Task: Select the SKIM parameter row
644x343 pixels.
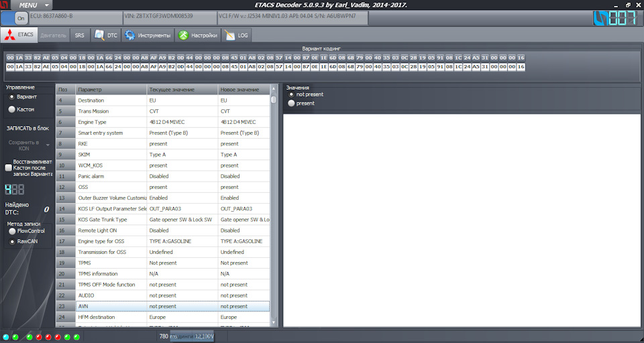Action: click(x=163, y=155)
